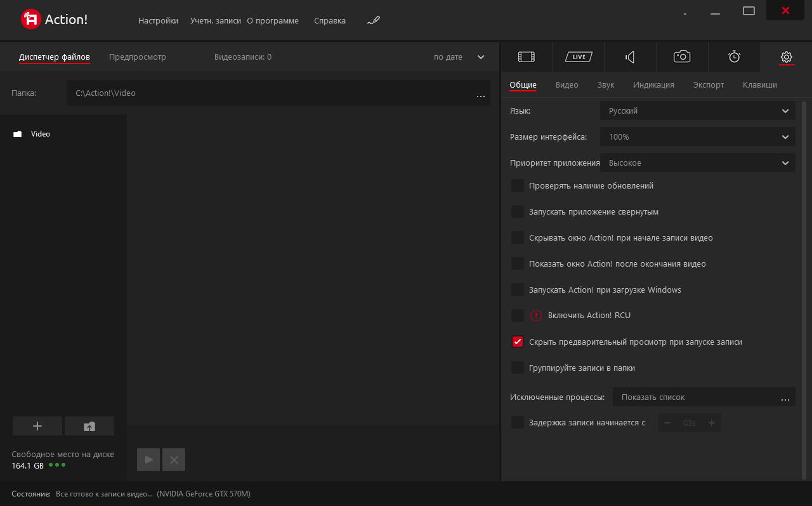This screenshot has width=812, height=506.
Task: Click the settings gear icon
Action: (x=787, y=57)
